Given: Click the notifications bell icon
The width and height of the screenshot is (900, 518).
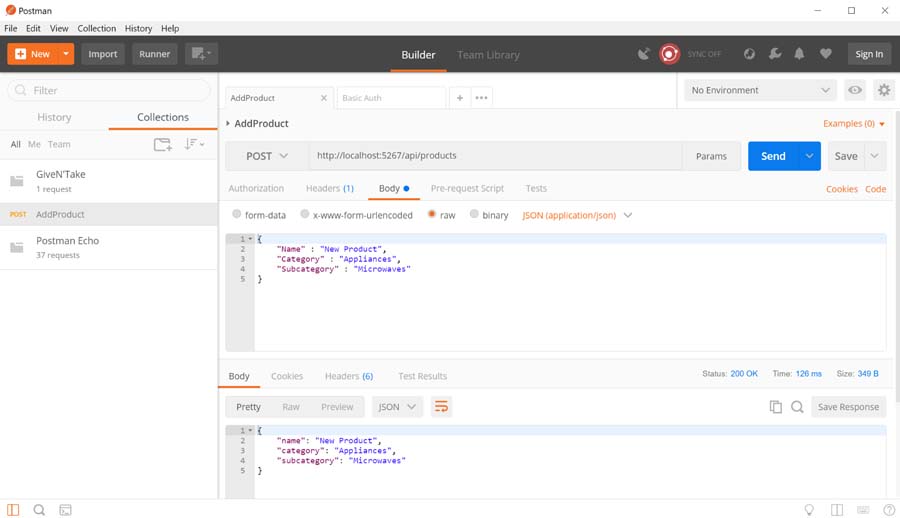Looking at the screenshot, I should 800,54.
